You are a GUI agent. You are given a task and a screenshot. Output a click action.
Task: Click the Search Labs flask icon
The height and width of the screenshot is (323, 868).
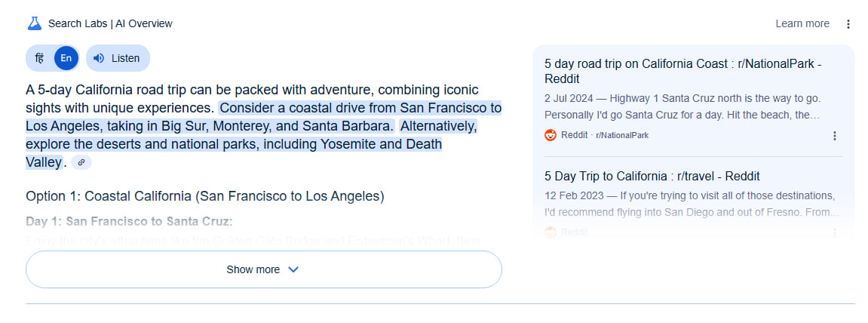coord(35,24)
